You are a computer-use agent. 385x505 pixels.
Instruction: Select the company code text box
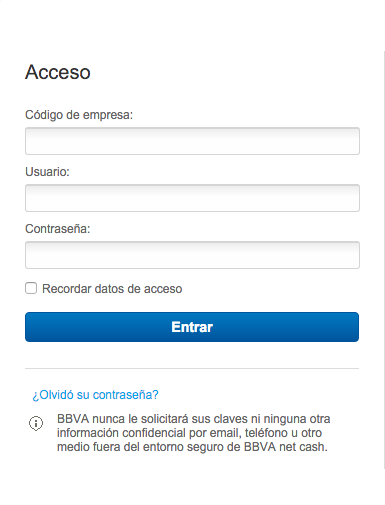click(192, 141)
